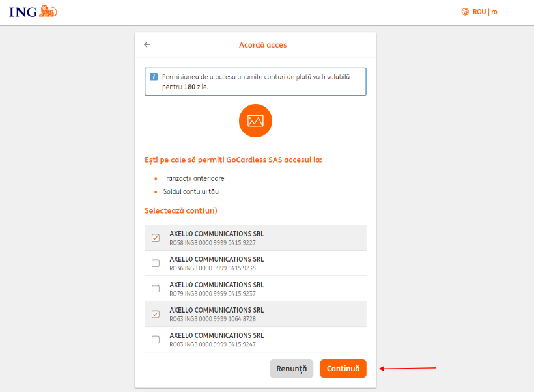Click the Continuă button
534x392 pixels.
pyautogui.click(x=343, y=369)
